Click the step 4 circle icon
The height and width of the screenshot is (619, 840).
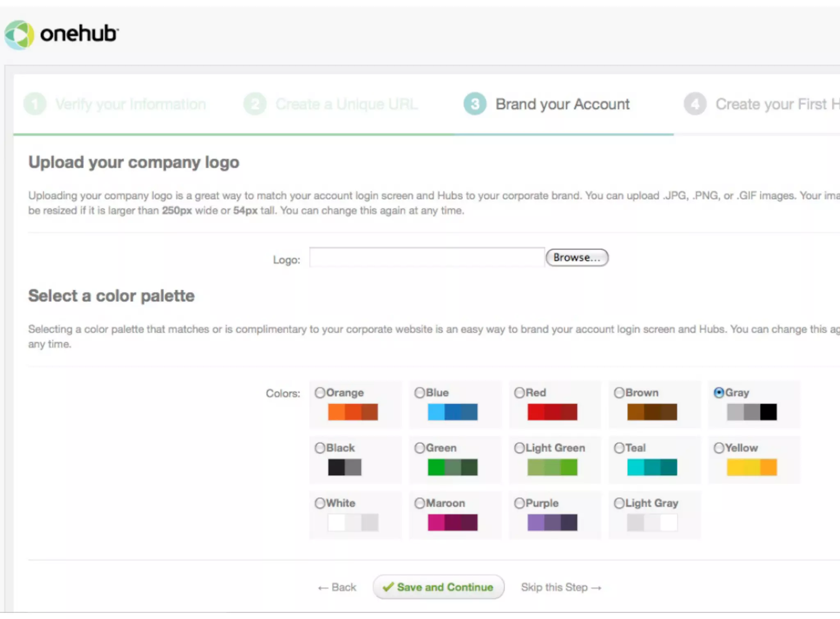[695, 104]
